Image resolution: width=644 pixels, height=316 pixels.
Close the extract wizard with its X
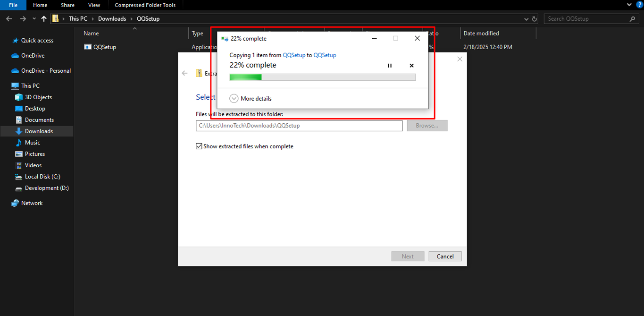tap(460, 59)
